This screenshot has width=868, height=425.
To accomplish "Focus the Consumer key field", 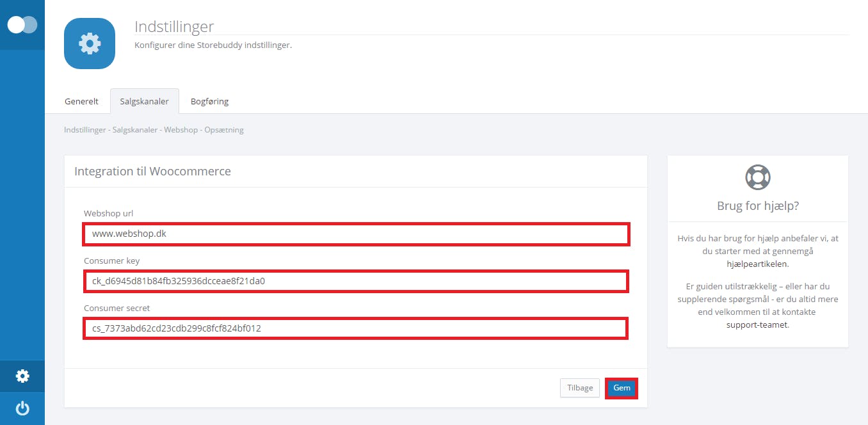I will (356, 281).
